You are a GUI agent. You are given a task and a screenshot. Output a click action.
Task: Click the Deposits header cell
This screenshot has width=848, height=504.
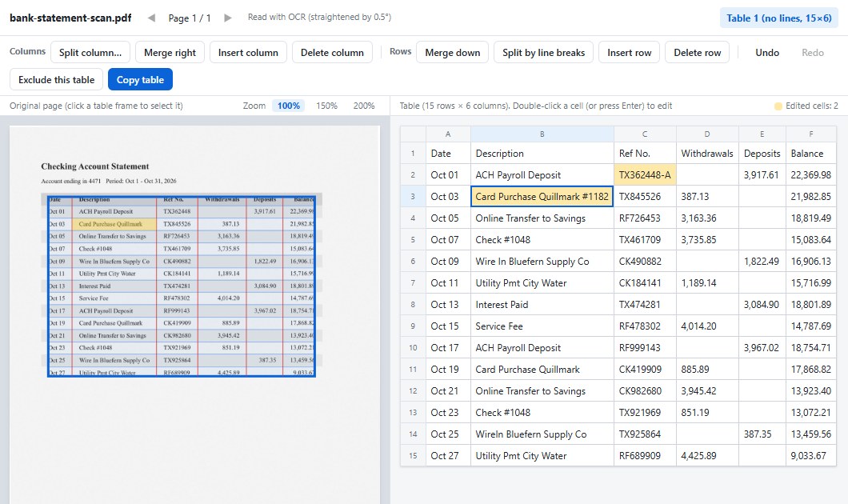tap(762, 154)
